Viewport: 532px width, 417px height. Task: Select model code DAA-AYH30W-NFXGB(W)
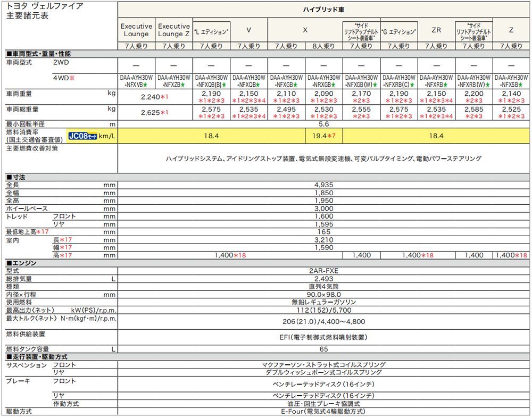[361, 81]
